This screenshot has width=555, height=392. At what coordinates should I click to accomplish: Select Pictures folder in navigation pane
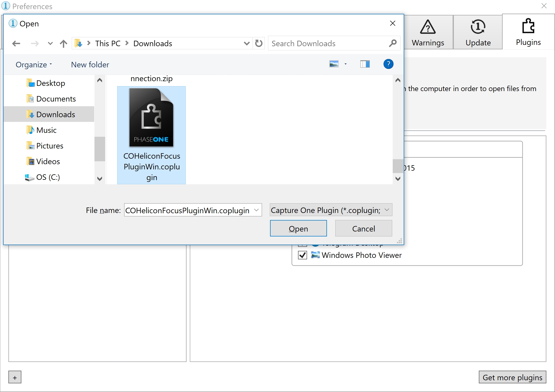[50, 146]
